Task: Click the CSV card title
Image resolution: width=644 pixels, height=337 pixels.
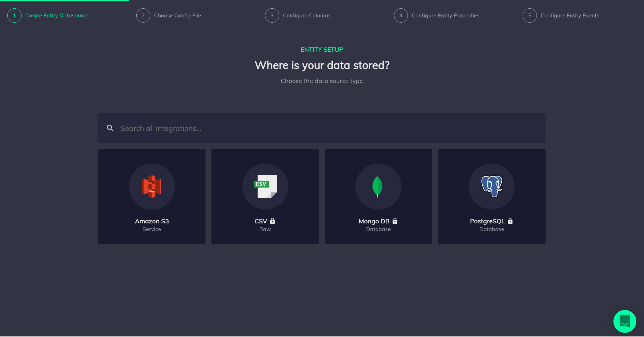Action: click(261, 221)
